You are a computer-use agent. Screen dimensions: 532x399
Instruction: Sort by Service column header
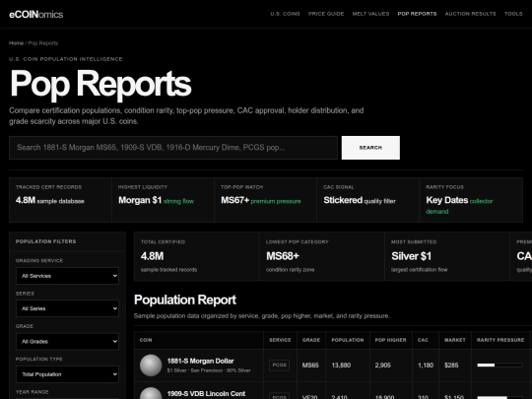pyautogui.click(x=280, y=340)
